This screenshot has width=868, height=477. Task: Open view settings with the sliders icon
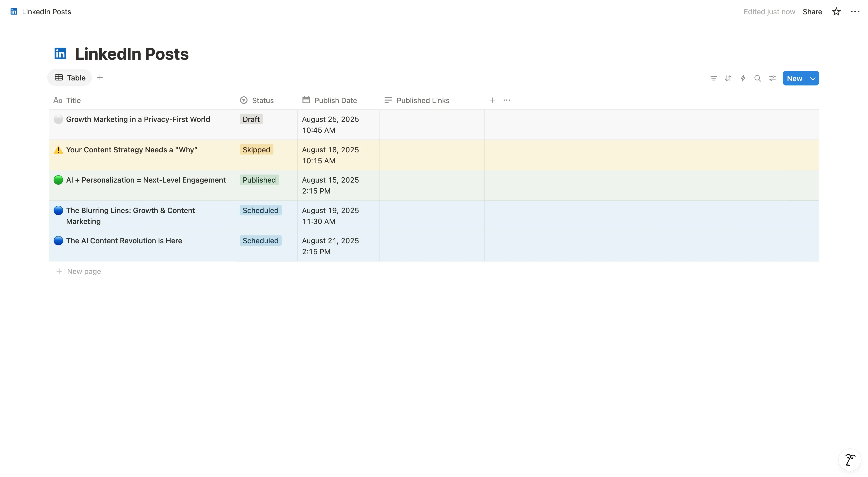click(x=772, y=78)
